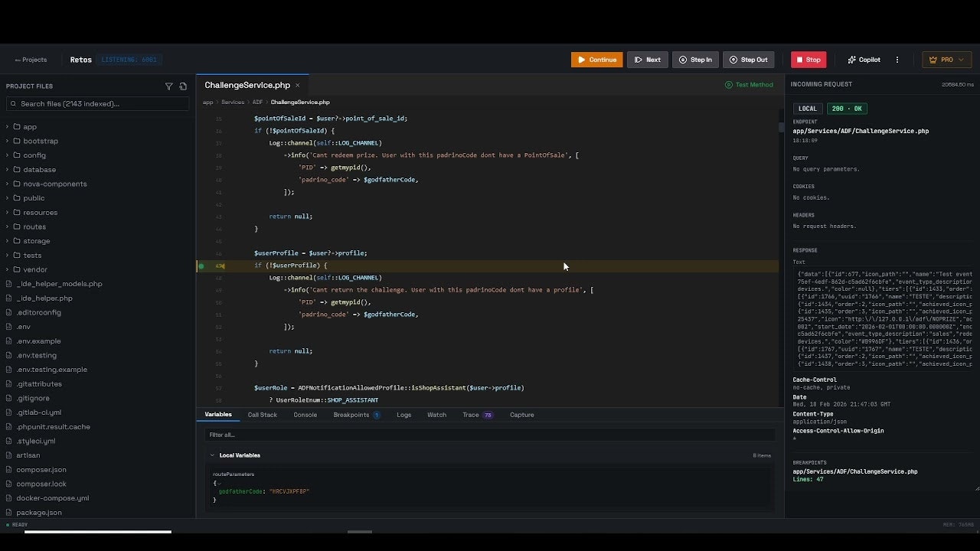Step In to the current function
980x551 pixels.
[x=695, y=60]
